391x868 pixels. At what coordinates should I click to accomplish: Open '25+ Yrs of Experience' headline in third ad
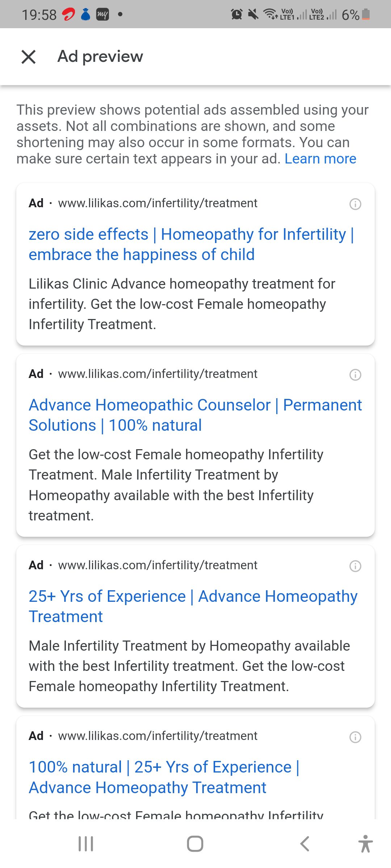193,606
